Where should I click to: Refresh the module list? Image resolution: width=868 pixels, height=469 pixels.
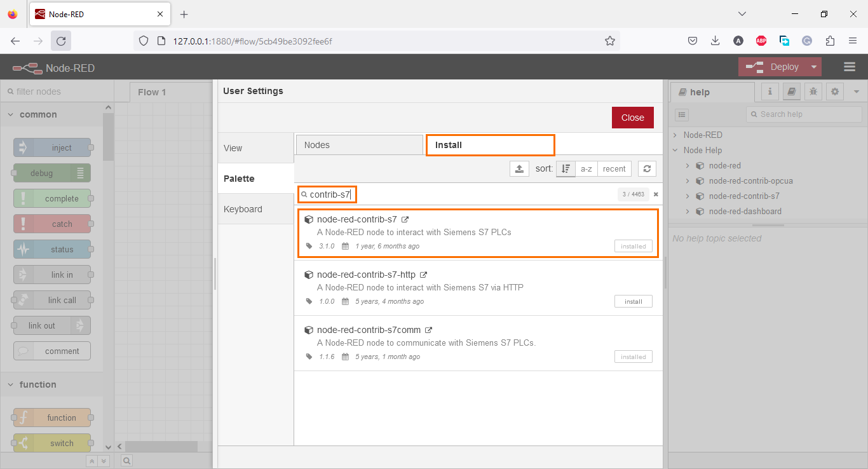click(x=647, y=168)
